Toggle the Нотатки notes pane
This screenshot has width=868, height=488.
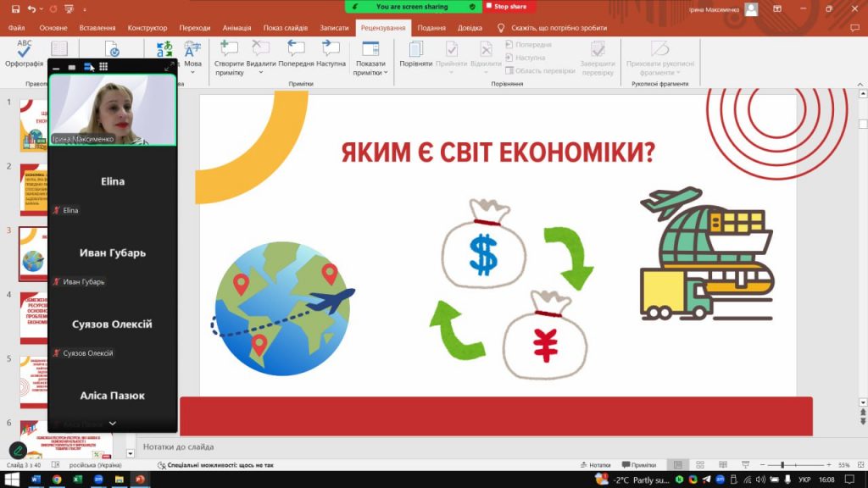[595, 465]
